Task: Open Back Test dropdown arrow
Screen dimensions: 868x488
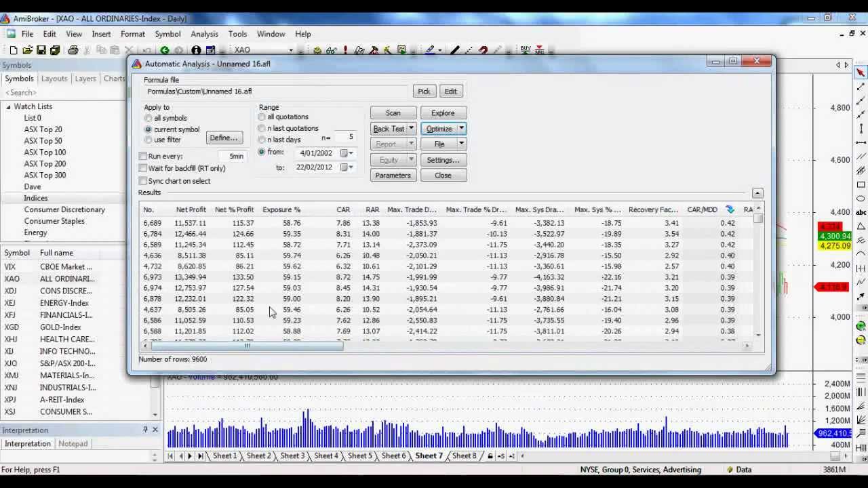Action: tap(411, 128)
